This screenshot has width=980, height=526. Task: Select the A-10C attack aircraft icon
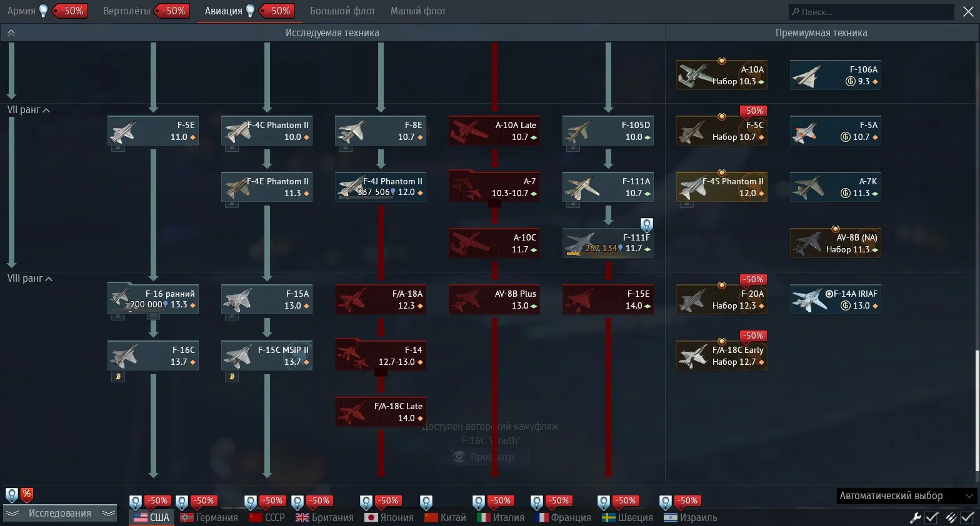click(465, 243)
